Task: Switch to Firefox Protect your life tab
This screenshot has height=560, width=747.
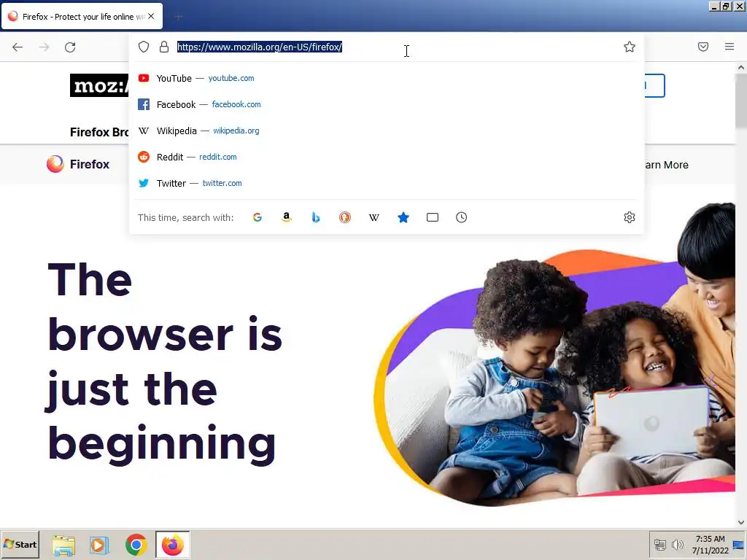Action: click(x=82, y=16)
